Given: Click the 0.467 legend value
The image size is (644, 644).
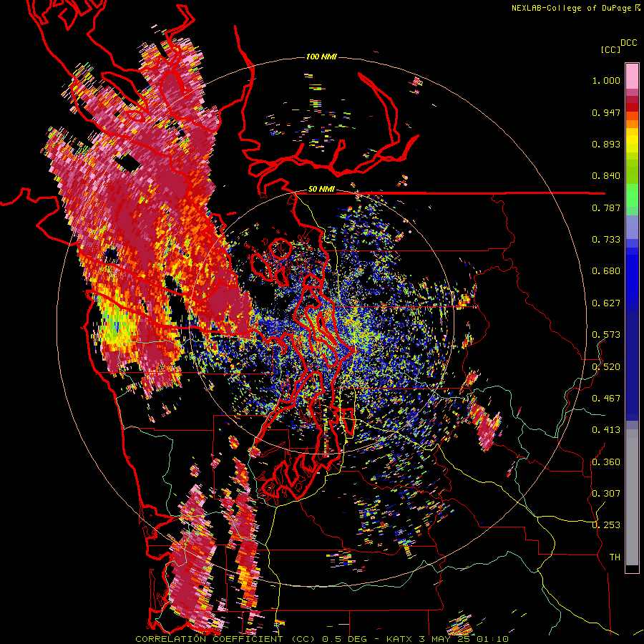Looking at the screenshot, I should [606, 398].
